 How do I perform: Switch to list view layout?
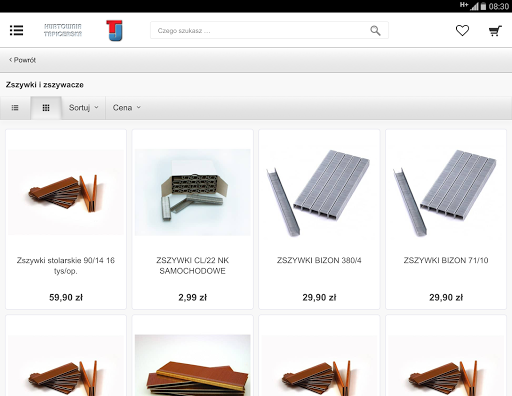point(15,108)
